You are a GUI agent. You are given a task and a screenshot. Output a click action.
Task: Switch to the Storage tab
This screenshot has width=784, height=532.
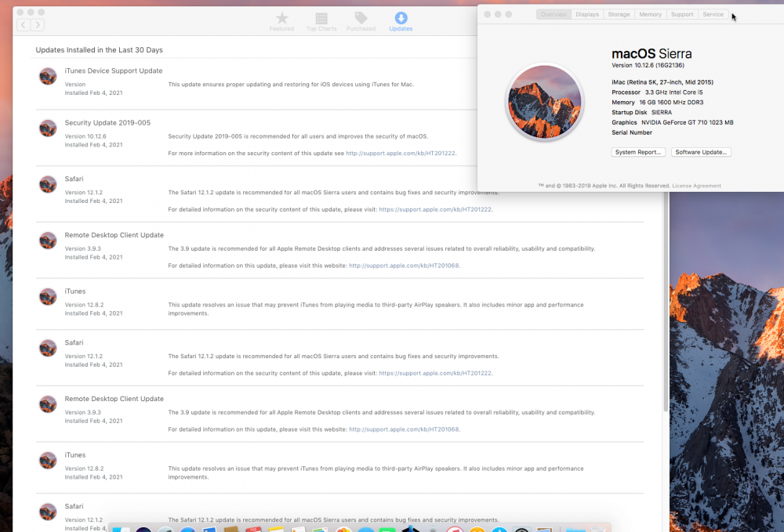coord(619,14)
